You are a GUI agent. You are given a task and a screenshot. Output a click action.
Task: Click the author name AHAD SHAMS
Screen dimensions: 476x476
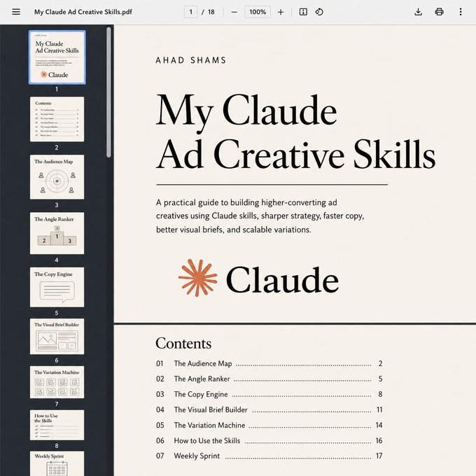(x=190, y=60)
